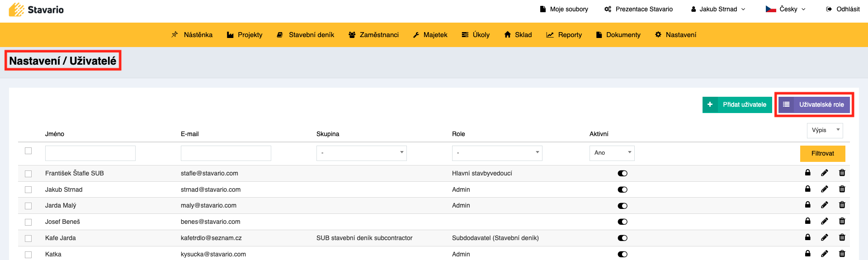
Task: Click the Jméno filter text field
Action: point(90,153)
